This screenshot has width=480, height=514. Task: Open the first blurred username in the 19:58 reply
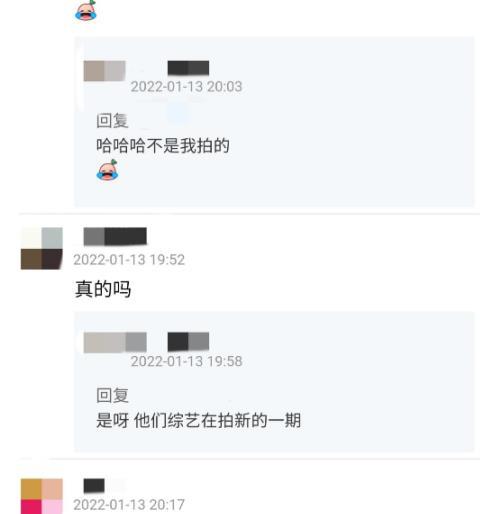point(115,342)
